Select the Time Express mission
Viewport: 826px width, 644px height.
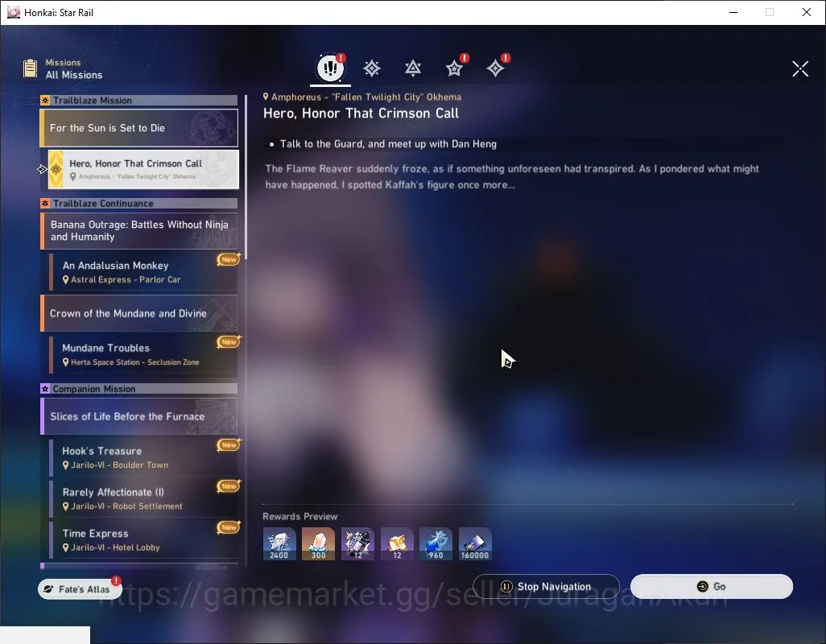[143, 539]
